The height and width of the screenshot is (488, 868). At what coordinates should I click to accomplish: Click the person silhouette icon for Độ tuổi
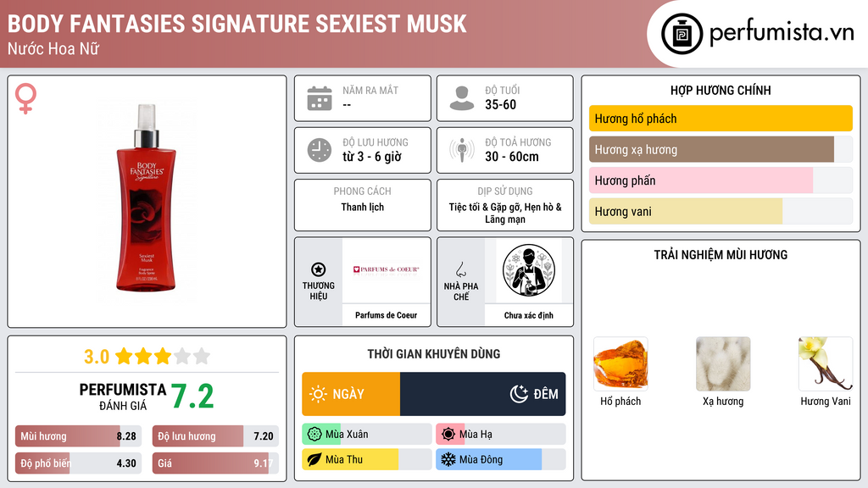pos(462,98)
